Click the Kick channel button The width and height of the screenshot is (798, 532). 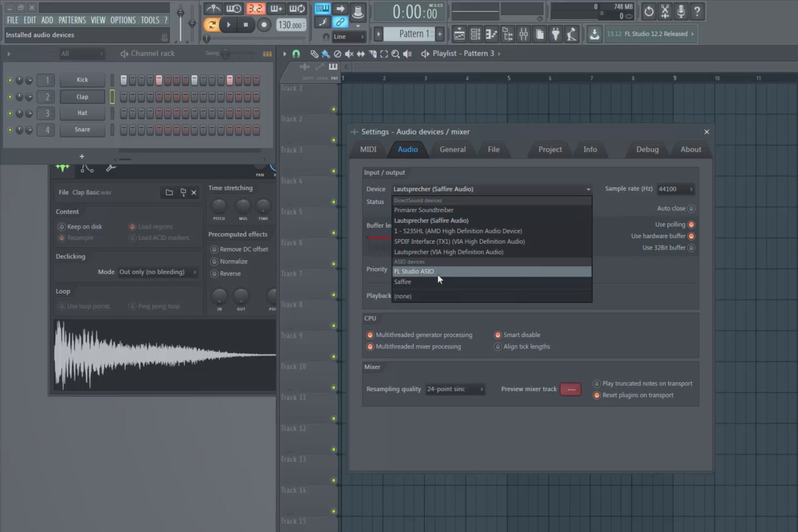(82, 80)
